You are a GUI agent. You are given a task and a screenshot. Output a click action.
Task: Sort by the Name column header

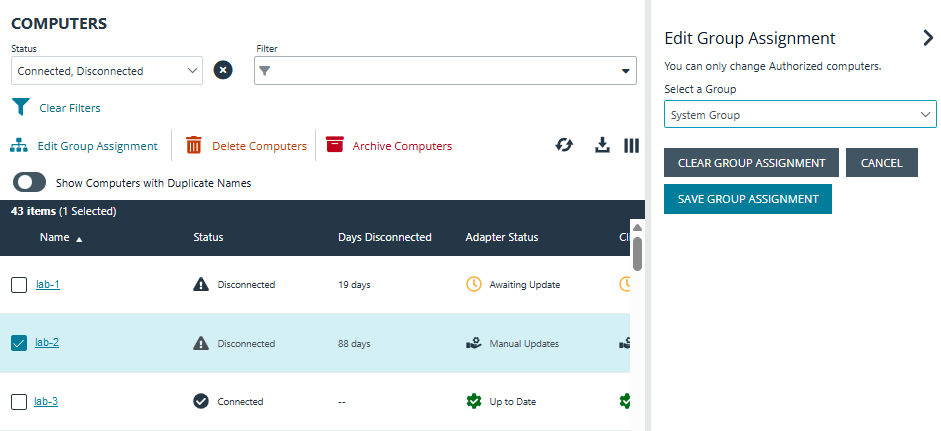(x=55, y=237)
